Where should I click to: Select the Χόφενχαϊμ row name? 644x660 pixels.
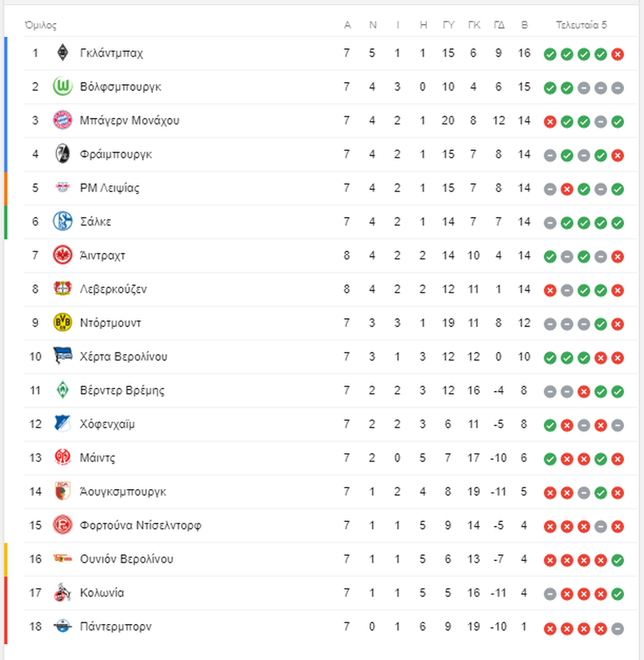107,425
